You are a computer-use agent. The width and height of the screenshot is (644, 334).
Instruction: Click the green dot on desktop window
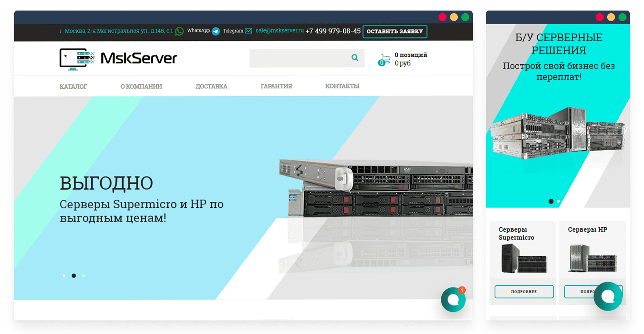coord(465,17)
